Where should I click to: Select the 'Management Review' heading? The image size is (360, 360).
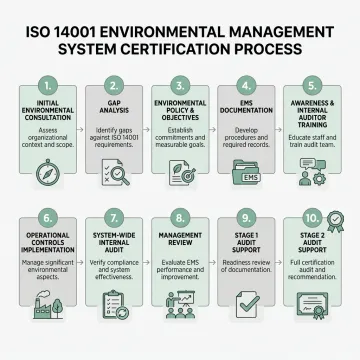click(180, 239)
